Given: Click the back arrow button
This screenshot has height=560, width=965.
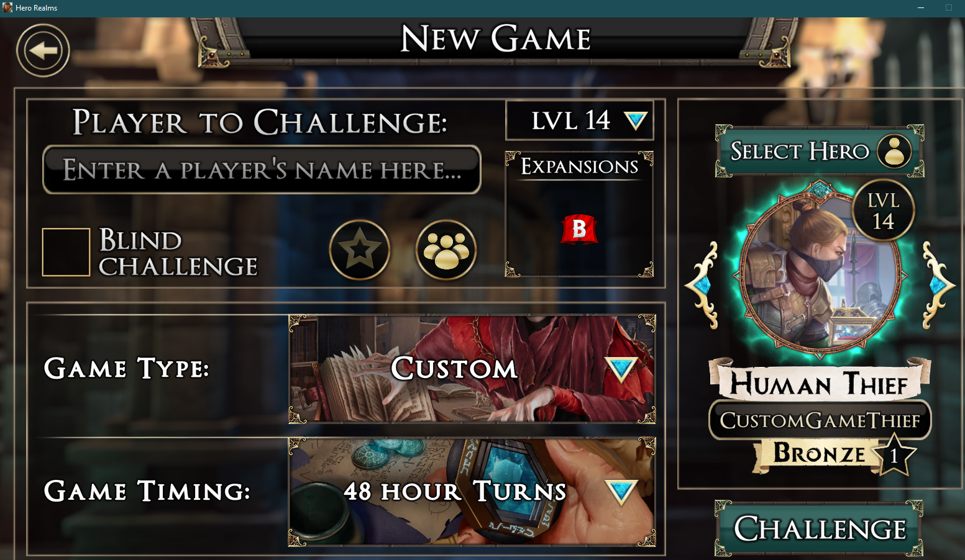Looking at the screenshot, I should point(43,51).
